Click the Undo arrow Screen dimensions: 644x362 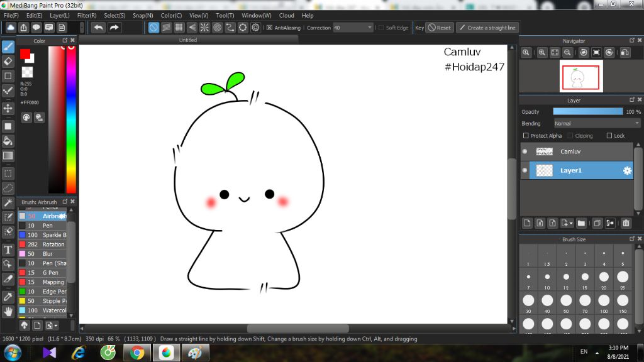[x=98, y=28]
